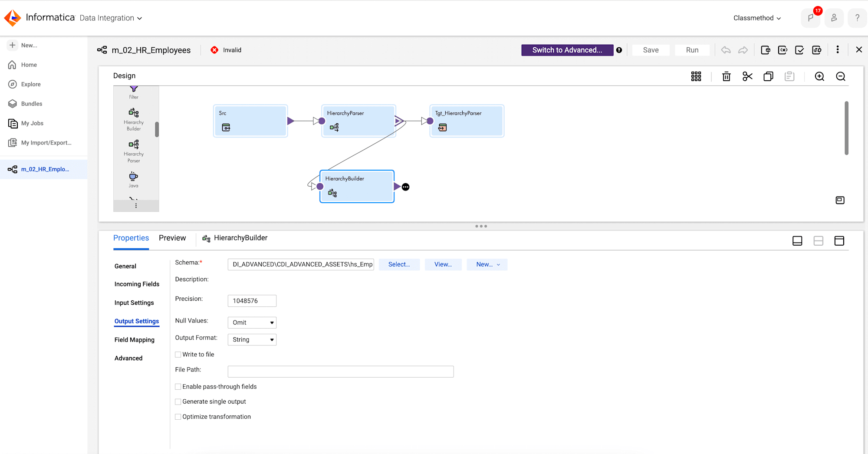Switch to the Properties tab
This screenshot has width=868, height=454.
coord(131,238)
